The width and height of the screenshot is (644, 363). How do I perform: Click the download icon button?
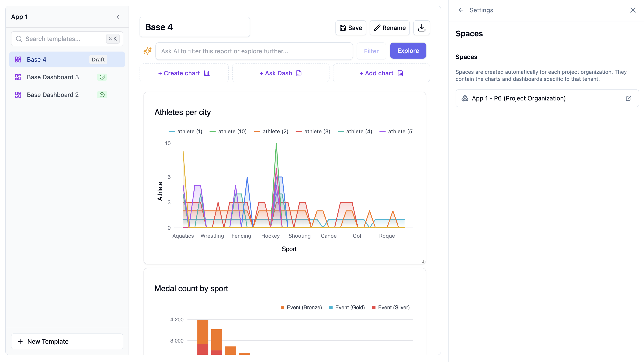pos(421,28)
